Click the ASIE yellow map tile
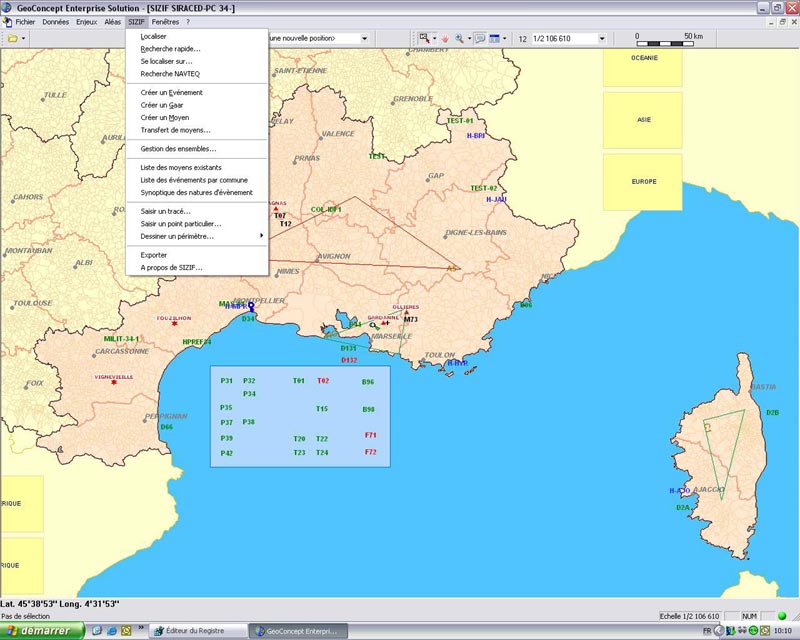Image resolution: width=800 pixels, height=640 pixels. [x=642, y=120]
